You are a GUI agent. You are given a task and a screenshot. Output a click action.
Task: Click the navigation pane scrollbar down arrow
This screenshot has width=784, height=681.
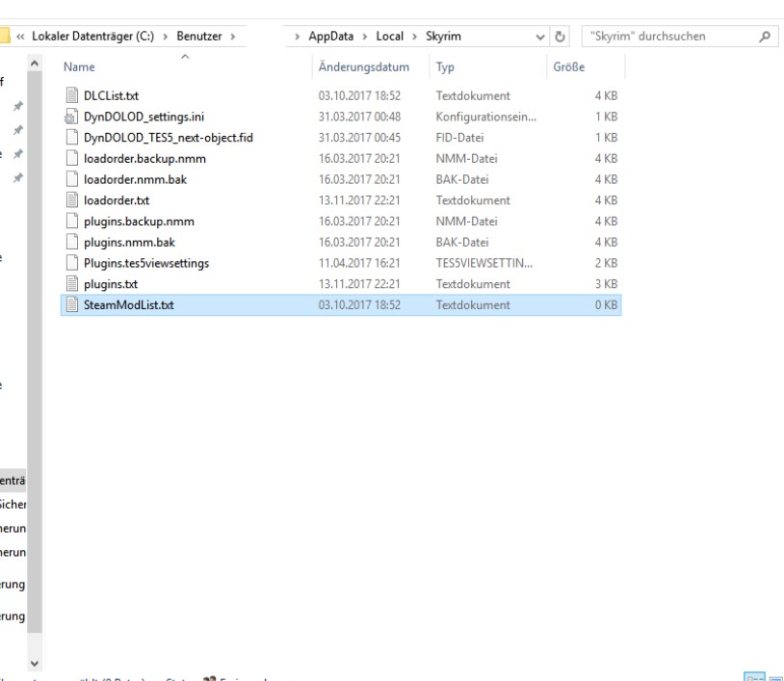pyautogui.click(x=36, y=663)
